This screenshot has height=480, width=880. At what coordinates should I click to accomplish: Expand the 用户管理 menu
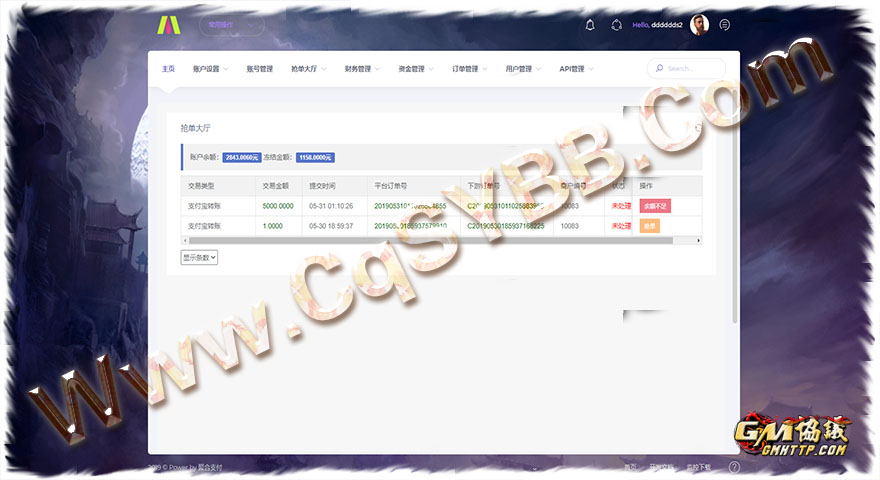point(523,68)
